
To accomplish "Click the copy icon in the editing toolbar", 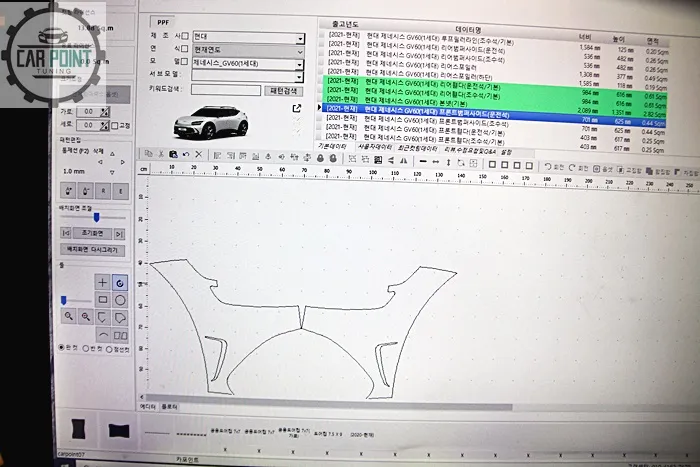I will click(148, 154).
